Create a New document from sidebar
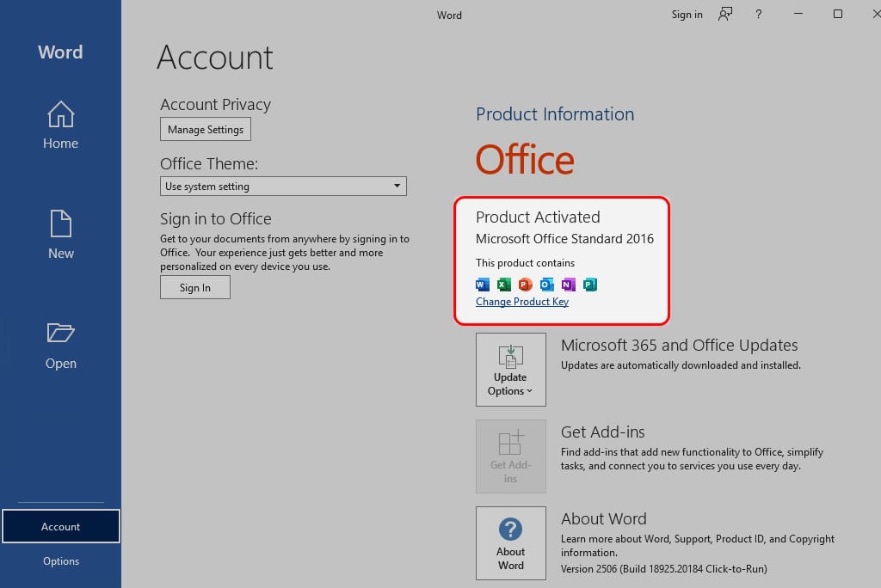 pyautogui.click(x=61, y=234)
